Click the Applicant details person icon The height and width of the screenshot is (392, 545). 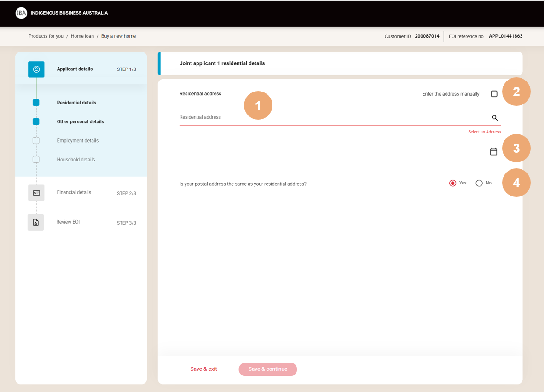click(x=36, y=69)
